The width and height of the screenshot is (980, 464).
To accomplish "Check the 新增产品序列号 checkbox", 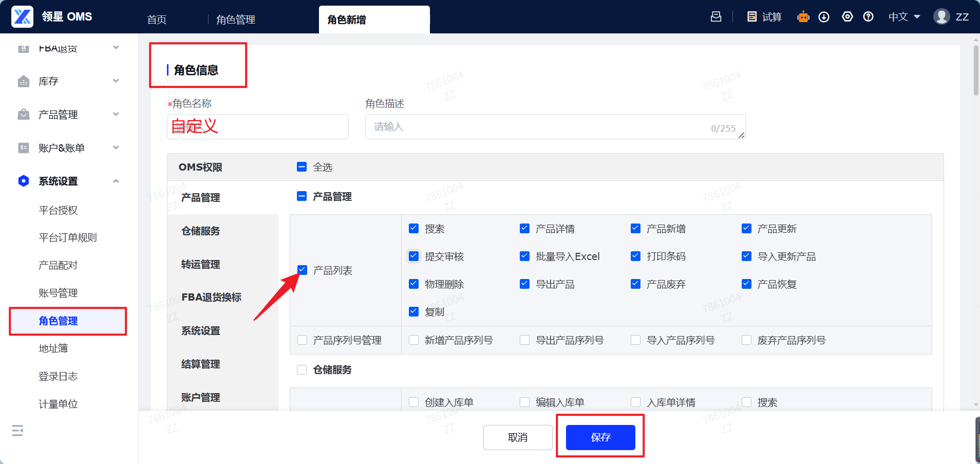I will click(413, 340).
